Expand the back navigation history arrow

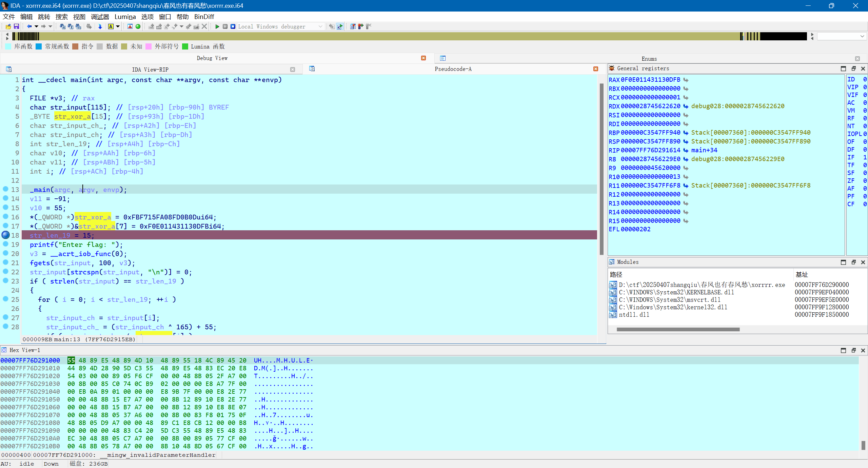point(36,26)
